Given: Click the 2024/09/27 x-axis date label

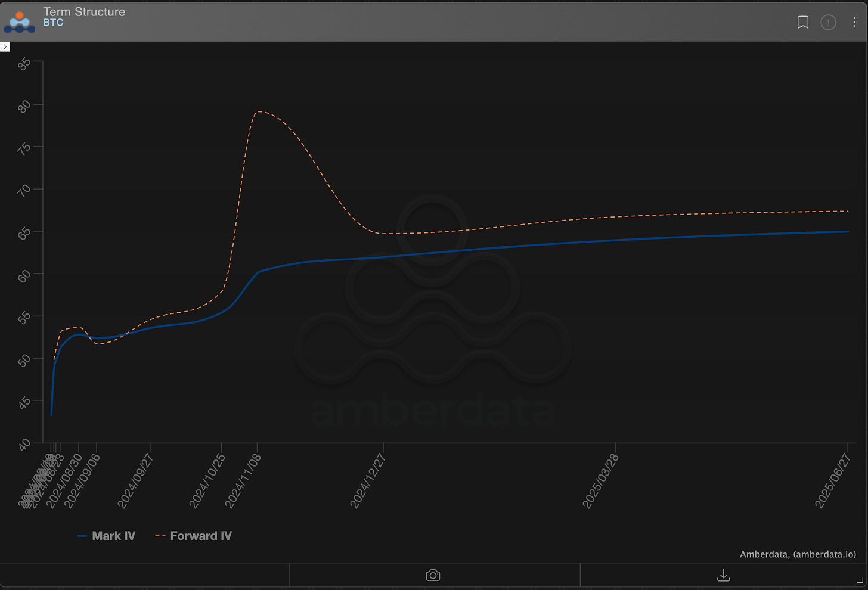Looking at the screenshot, I should (x=136, y=480).
